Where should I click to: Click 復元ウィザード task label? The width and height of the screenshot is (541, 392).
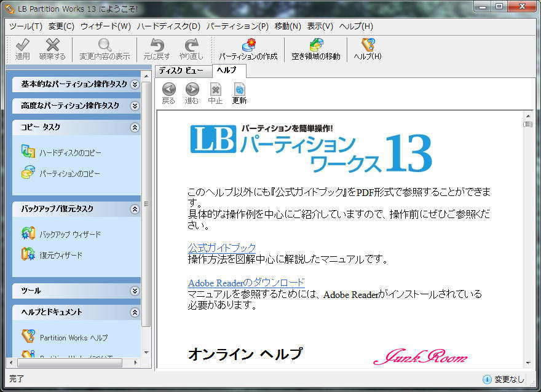(61, 255)
